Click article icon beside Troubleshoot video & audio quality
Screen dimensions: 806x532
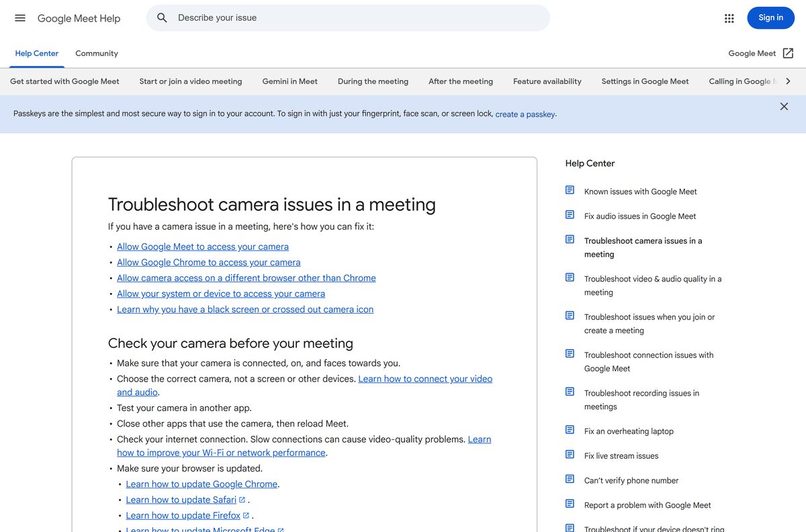coord(570,277)
